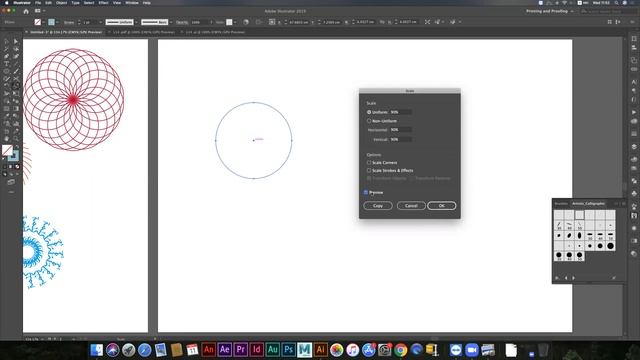The image size is (640, 360).
Task: Open the Select menu
Action: click(89, 2)
